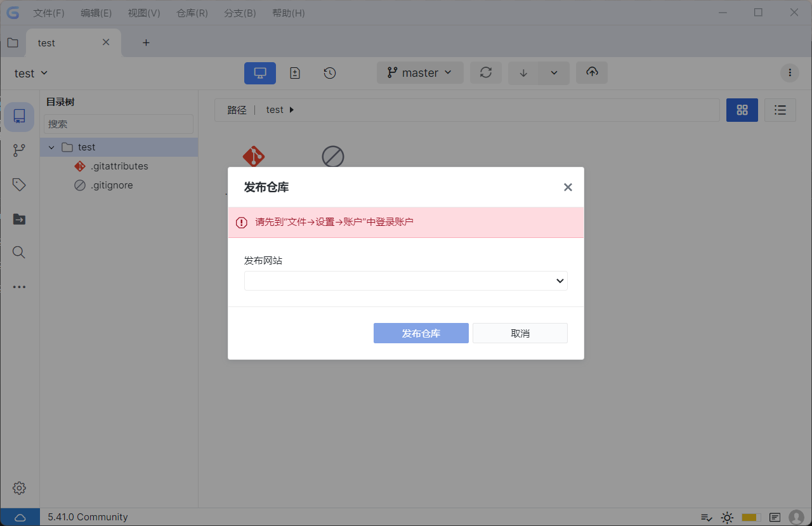Switch file display to list view

(780, 110)
